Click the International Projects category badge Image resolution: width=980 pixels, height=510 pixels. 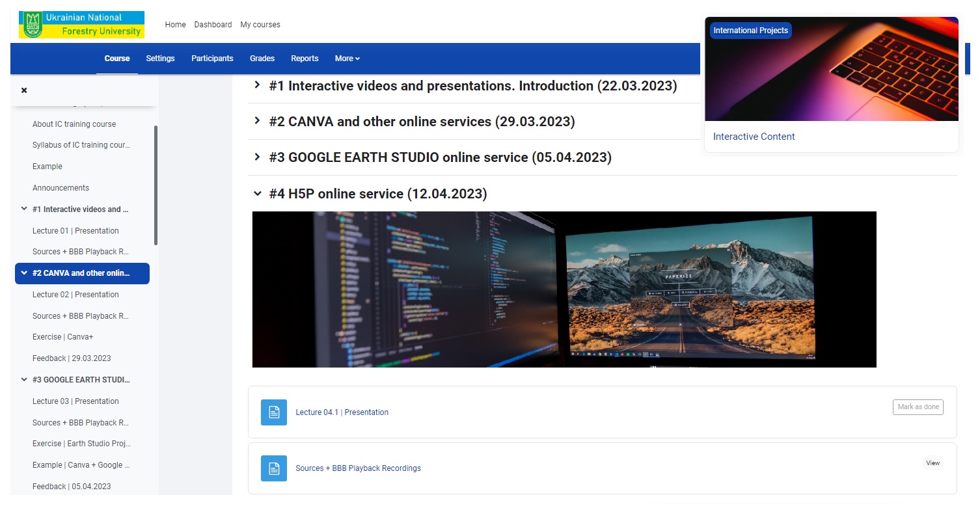coord(750,31)
